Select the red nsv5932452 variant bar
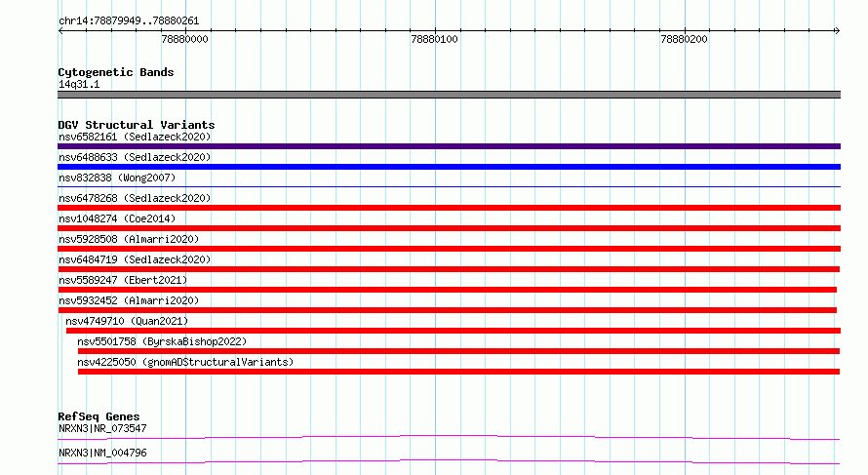Image resolution: width=868 pixels, height=475 pixels. coord(448,310)
